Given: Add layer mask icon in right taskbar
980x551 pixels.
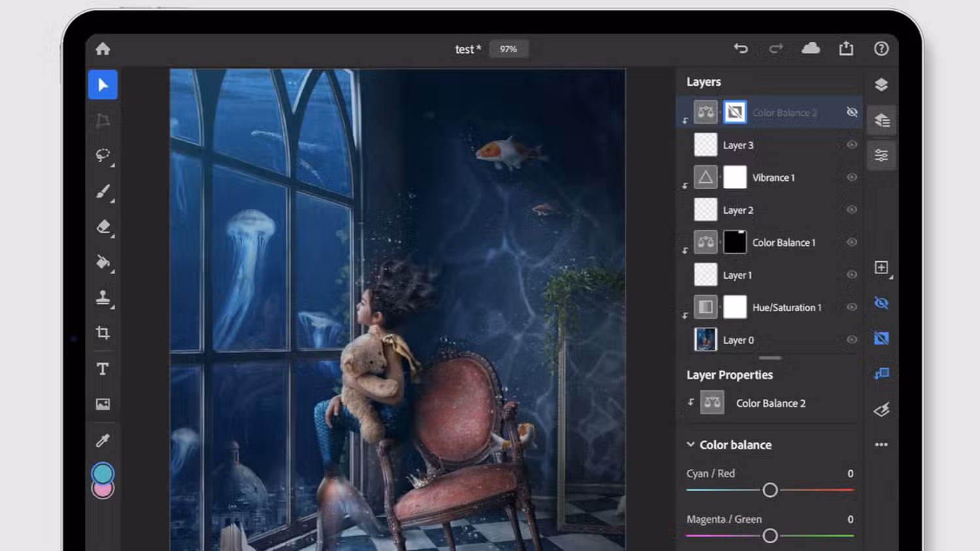Looking at the screenshot, I should tap(881, 338).
